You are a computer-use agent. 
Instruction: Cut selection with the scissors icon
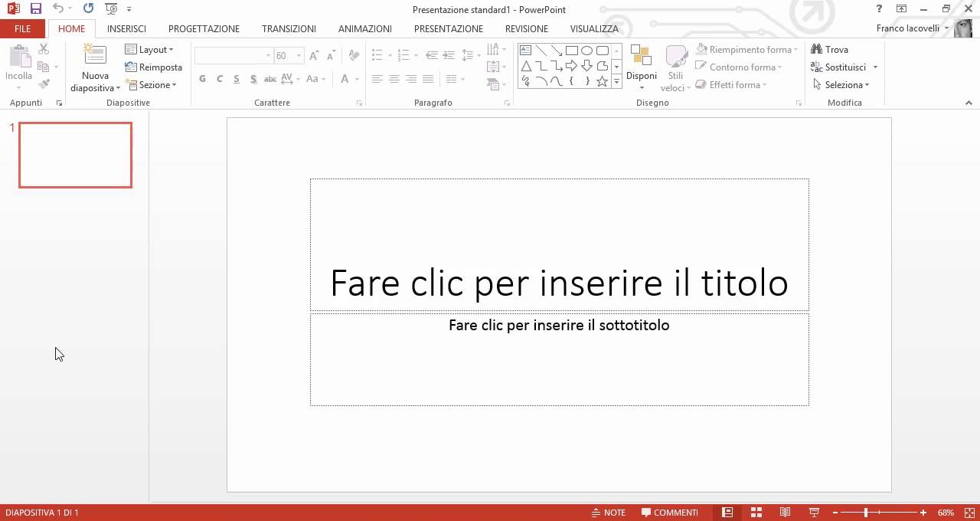click(x=44, y=49)
